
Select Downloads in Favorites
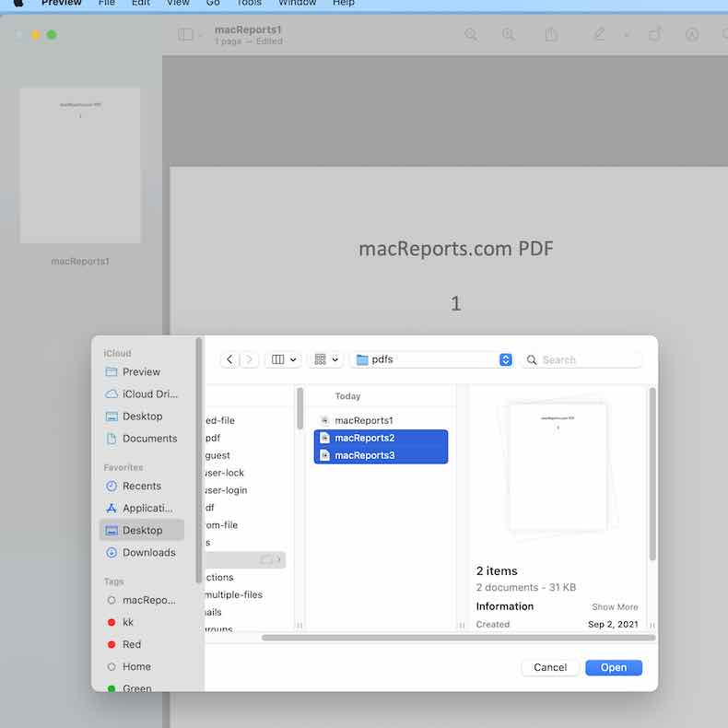click(141, 553)
